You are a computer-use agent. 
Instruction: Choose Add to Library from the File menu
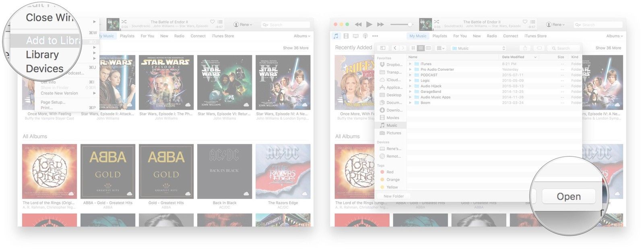[x=52, y=41]
